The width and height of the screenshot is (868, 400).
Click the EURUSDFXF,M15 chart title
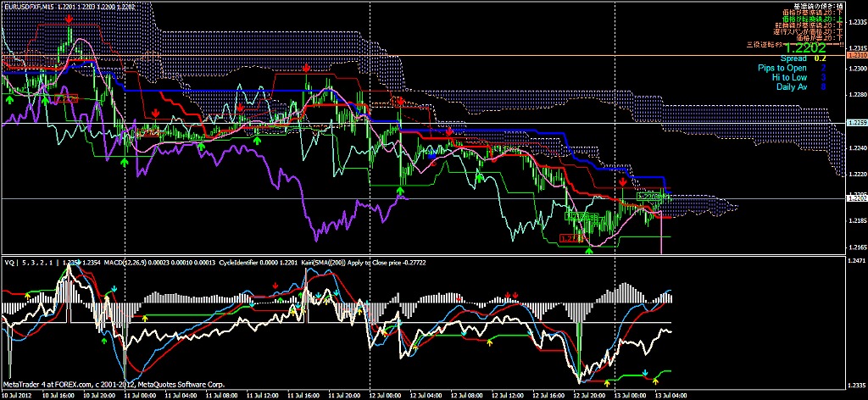click(34, 5)
